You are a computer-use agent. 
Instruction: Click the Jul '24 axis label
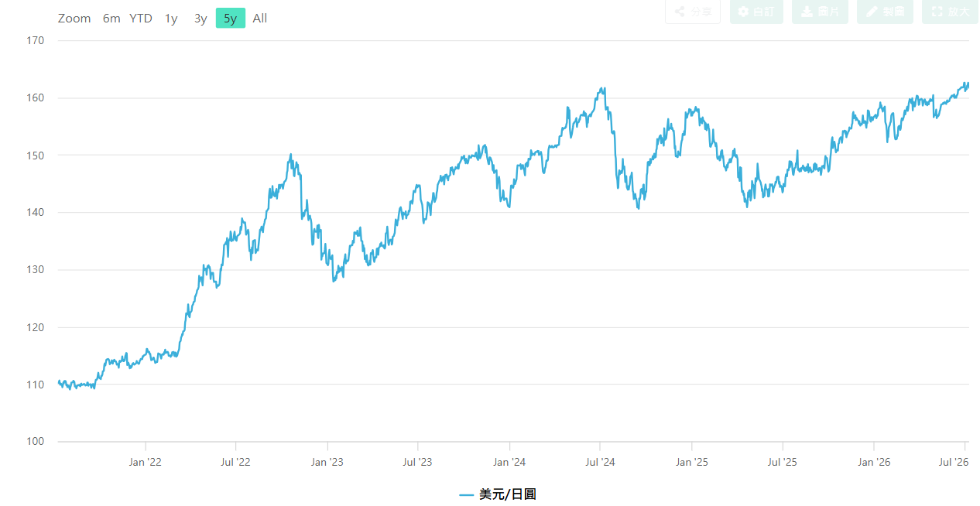click(x=600, y=462)
